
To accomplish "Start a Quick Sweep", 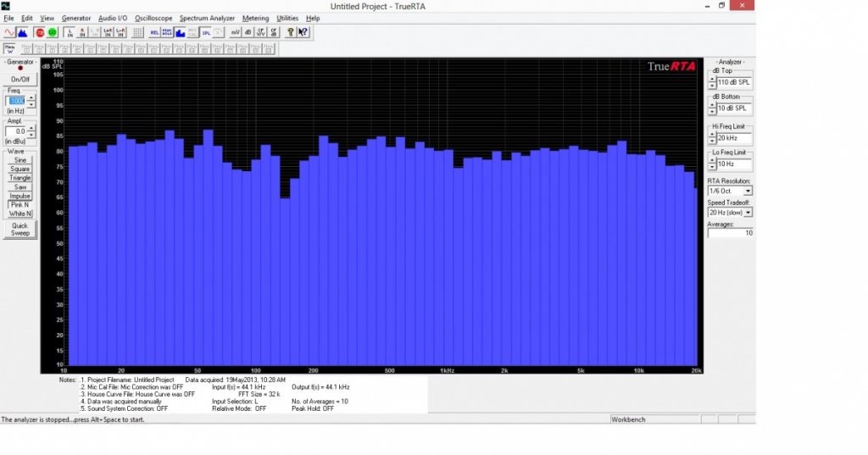I will pos(20,229).
